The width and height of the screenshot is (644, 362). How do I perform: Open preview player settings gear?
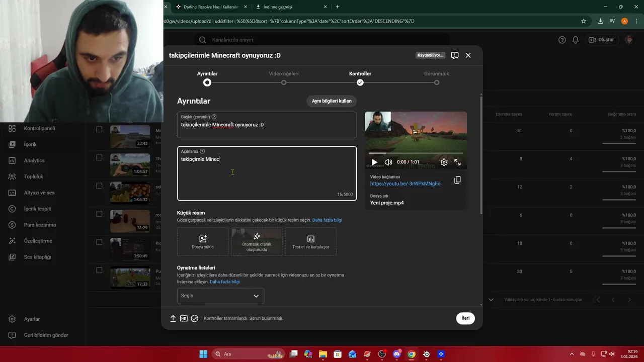pos(444,162)
